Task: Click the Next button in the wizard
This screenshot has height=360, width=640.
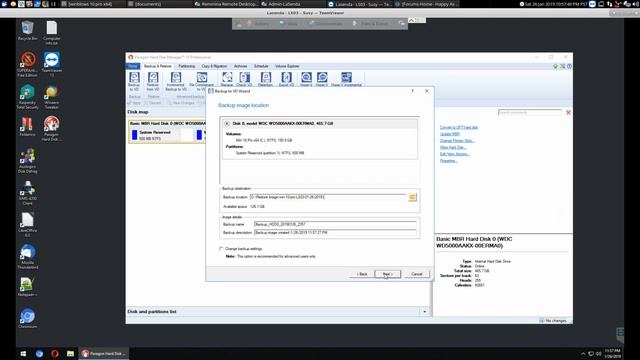Action: pos(387,274)
